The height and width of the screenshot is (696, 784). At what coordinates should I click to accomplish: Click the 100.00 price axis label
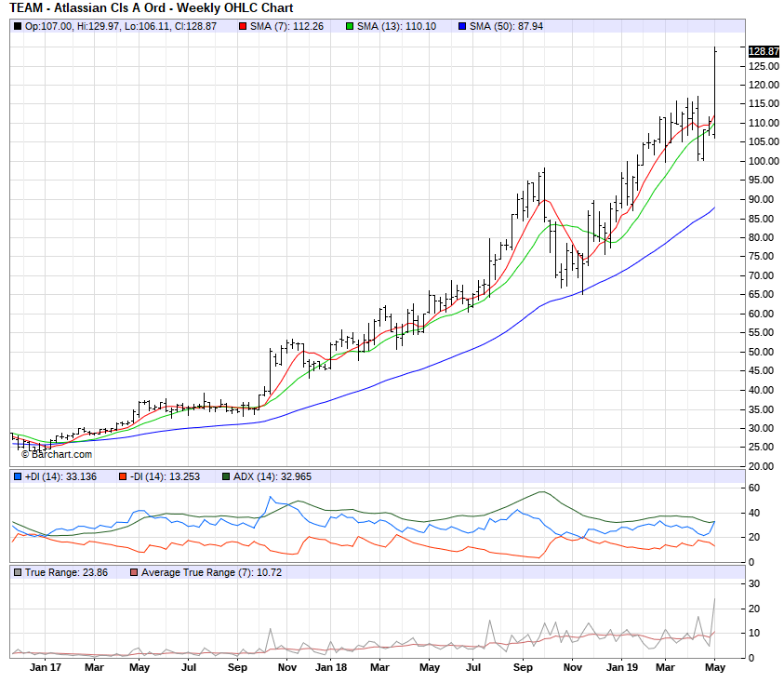764,161
